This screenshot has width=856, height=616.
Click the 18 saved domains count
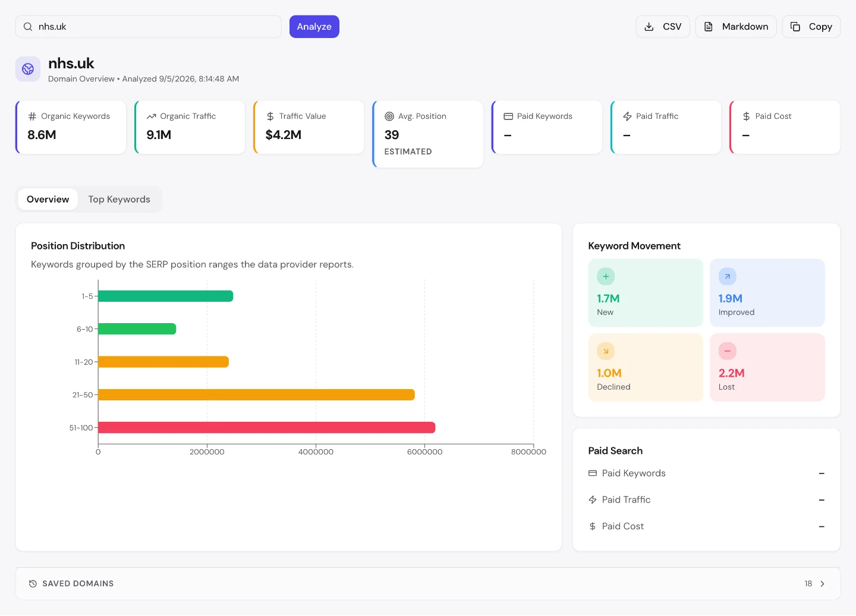coord(808,584)
